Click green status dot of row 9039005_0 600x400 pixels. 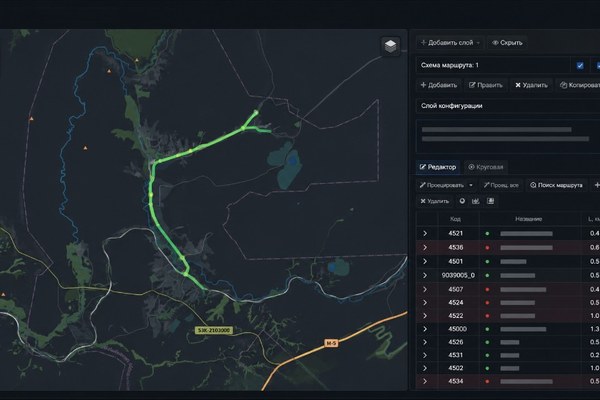click(488, 276)
